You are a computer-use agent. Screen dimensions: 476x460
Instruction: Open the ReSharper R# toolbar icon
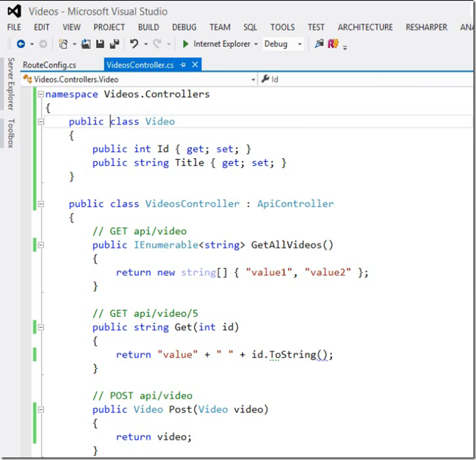pyautogui.click(x=333, y=44)
